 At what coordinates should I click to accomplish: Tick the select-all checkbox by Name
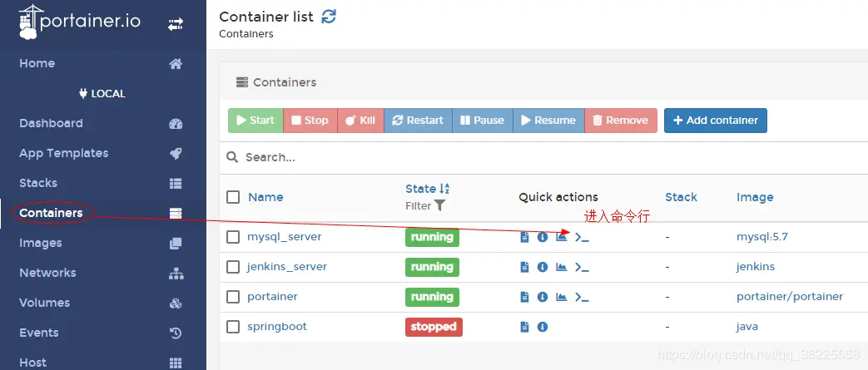233,197
